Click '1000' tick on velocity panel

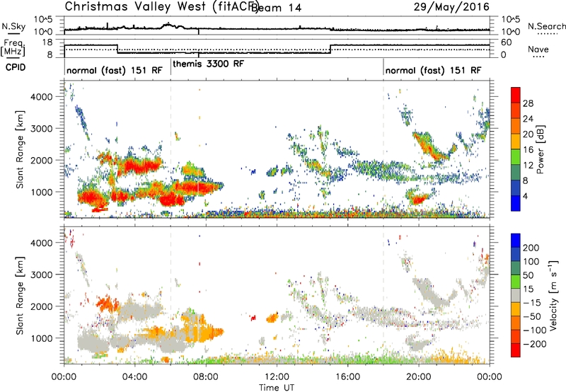pyautogui.click(x=41, y=338)
